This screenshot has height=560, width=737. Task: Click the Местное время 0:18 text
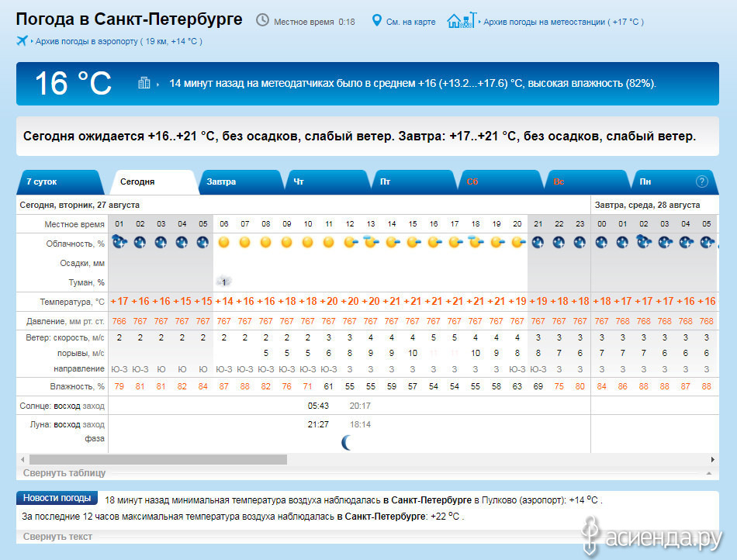pyautogui.click(x=314, y=22)
